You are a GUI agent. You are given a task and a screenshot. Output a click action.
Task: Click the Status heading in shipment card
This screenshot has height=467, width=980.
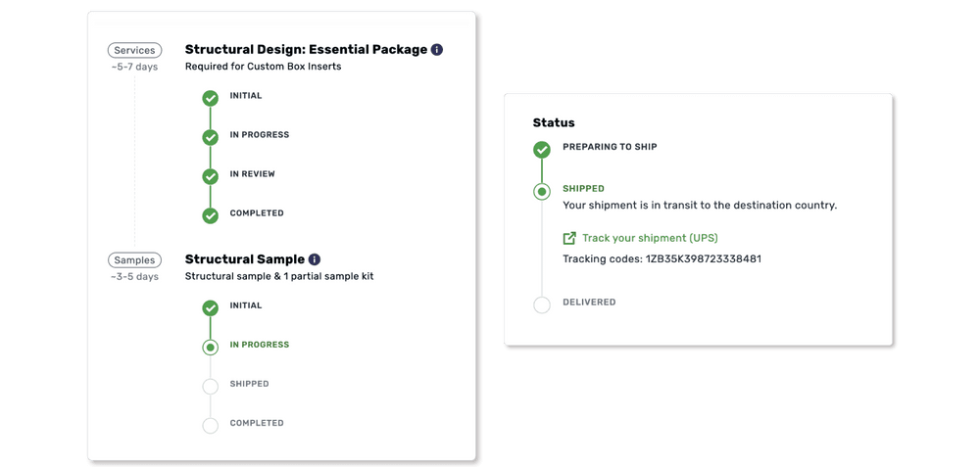pyautogui.click(x=554, y=122)
